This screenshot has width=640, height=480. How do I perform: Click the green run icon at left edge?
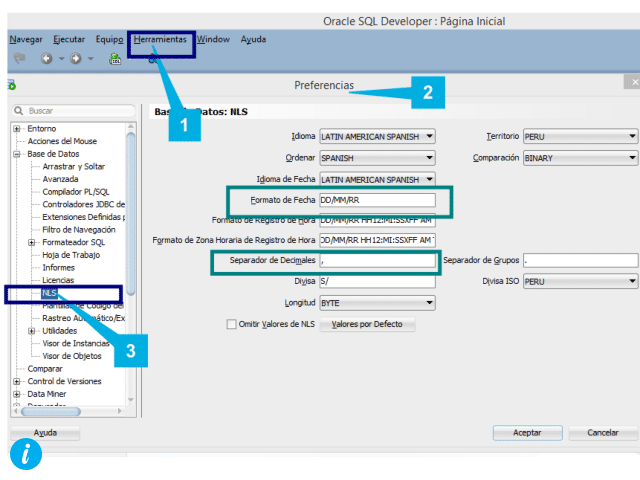[x=11, y=85]
